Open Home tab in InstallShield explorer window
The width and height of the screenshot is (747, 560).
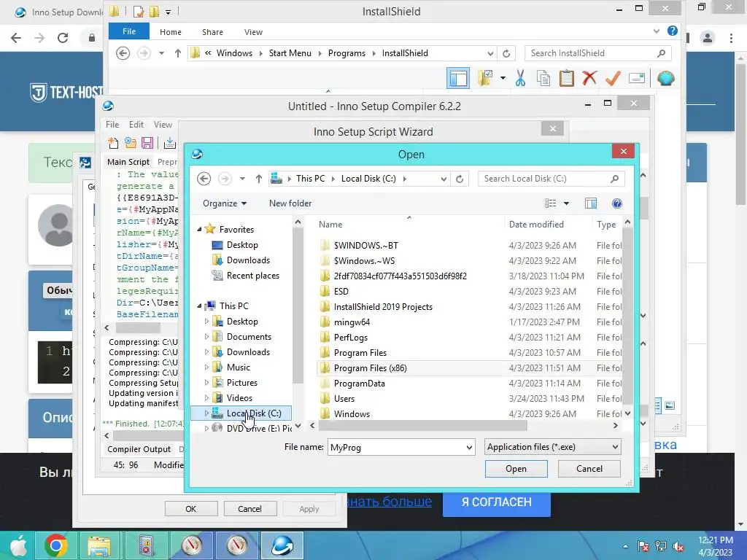pos(171,32)
